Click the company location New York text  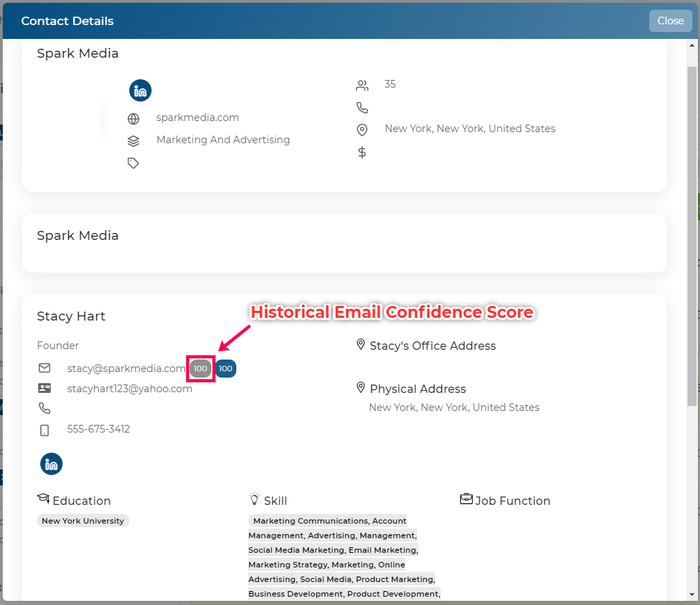tap(470, 129)
